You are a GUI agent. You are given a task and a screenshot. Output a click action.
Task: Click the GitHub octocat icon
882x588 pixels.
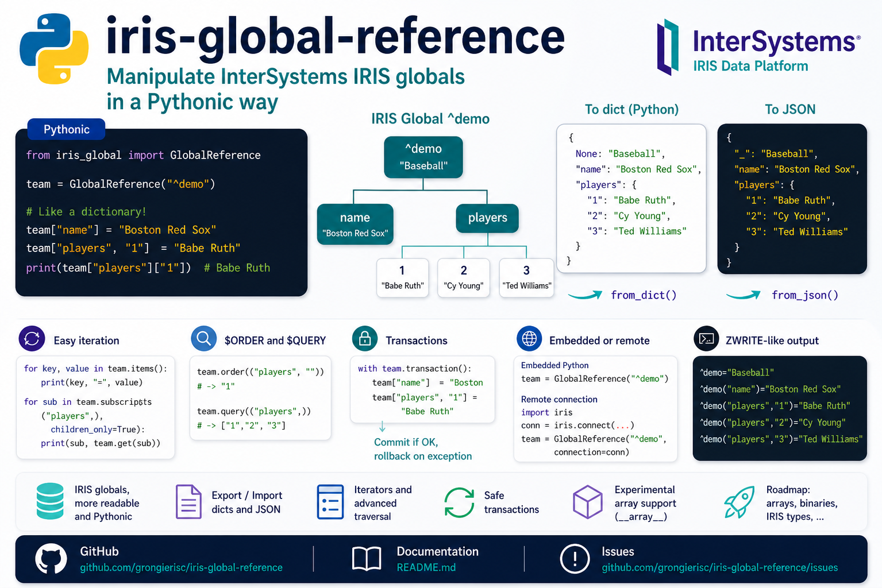click(51, 559)
